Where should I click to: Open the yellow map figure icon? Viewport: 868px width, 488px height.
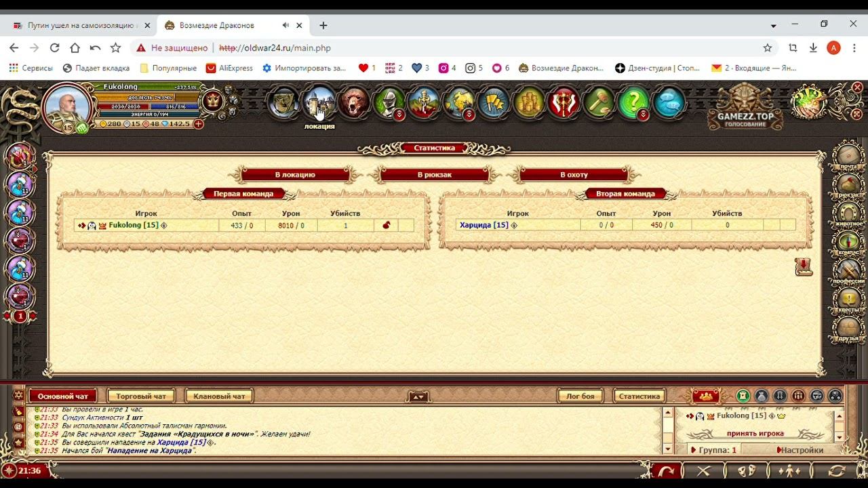(459, 103)
